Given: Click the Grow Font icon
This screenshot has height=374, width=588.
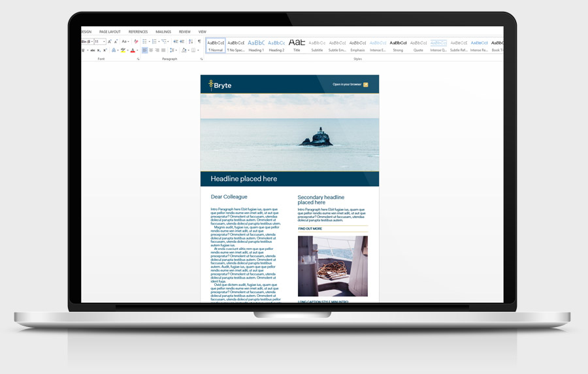Looking at the screenshot, I should (x=110, y=42).
